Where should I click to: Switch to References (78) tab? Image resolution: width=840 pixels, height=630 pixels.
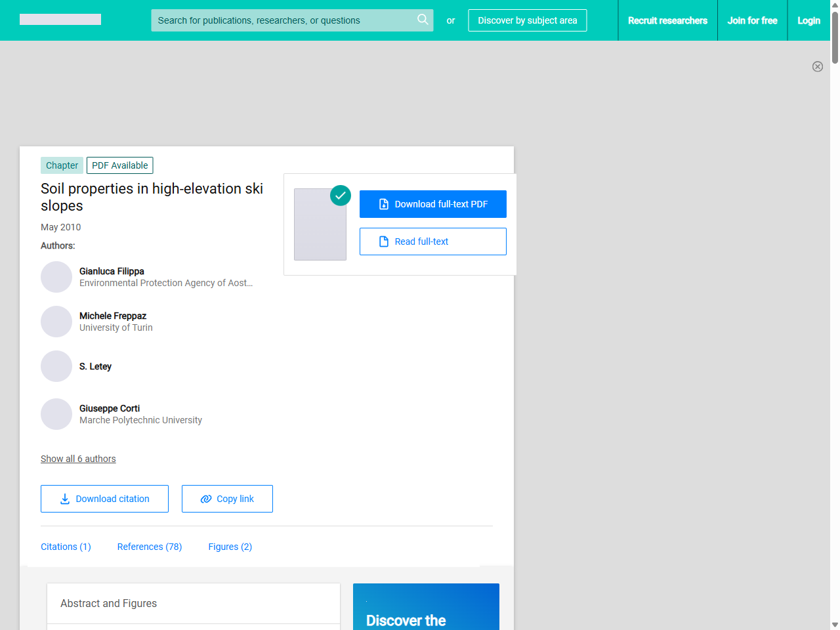coord(150,547)
